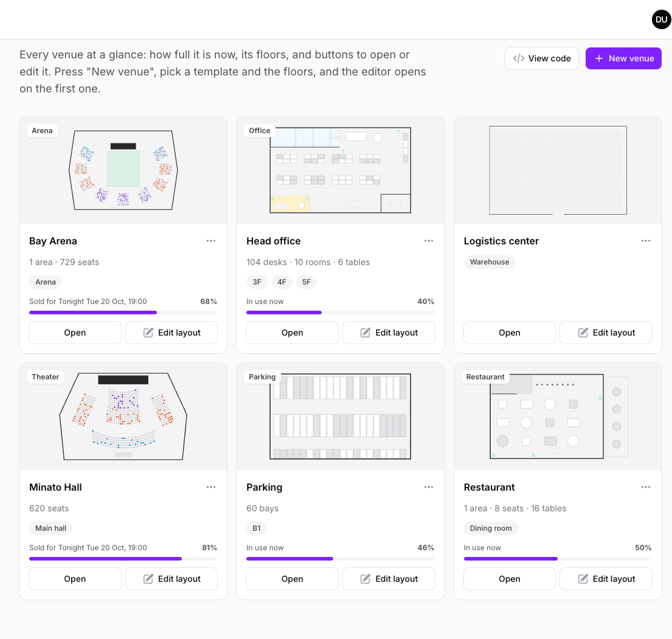Click '104 desks · 10 rooms · 6 tables'

coord(308,262)
